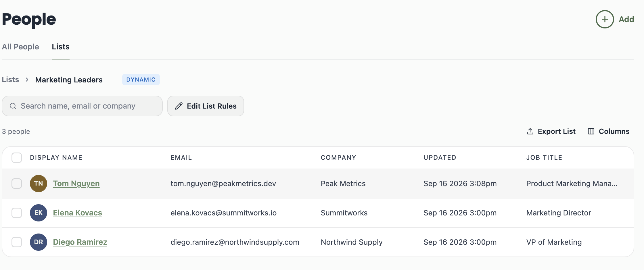
Task: Click the plus circle Add icon
Action: 605,19
